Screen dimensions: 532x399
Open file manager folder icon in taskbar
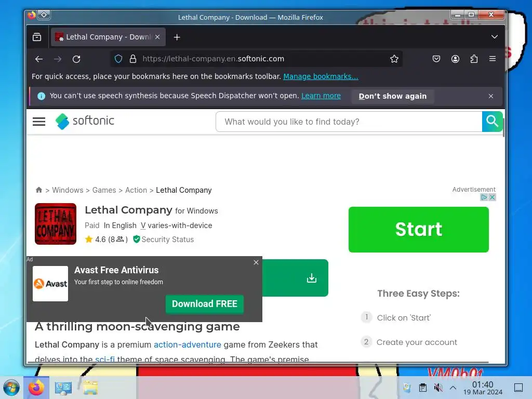[x=90, y=388]
